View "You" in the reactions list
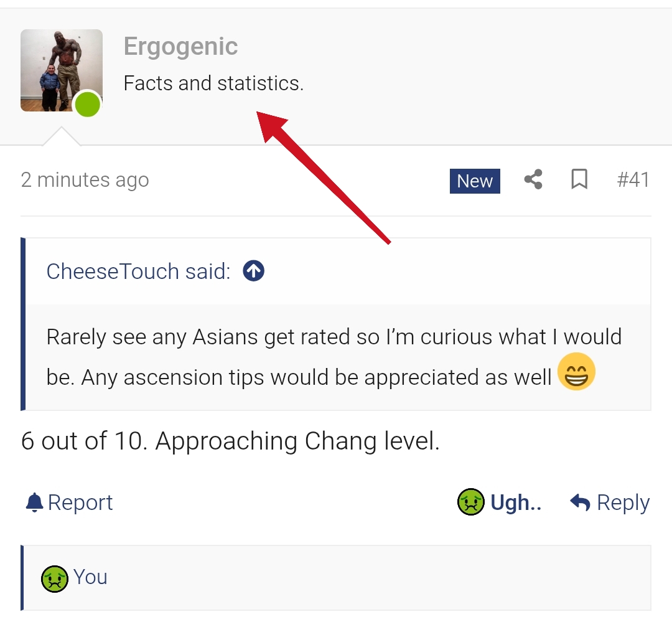The image size is (672, 627). coord(90,577)
